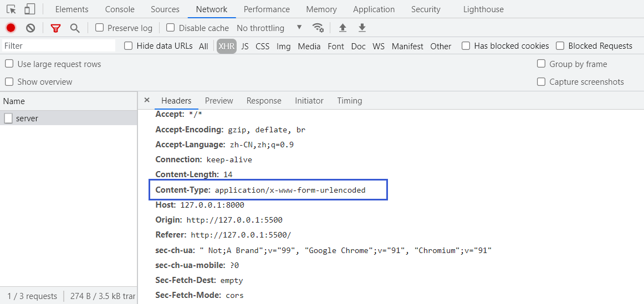Filter requests by Font

pos(336,47)
